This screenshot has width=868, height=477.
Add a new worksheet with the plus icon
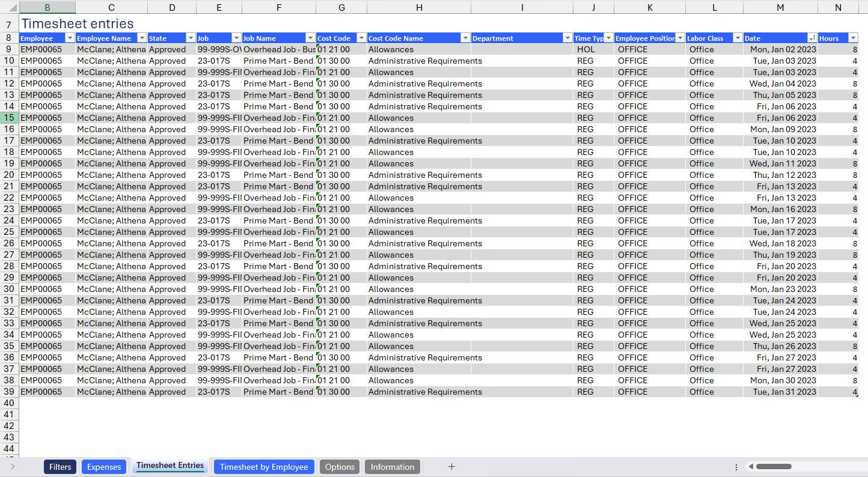tap(451, 467)
